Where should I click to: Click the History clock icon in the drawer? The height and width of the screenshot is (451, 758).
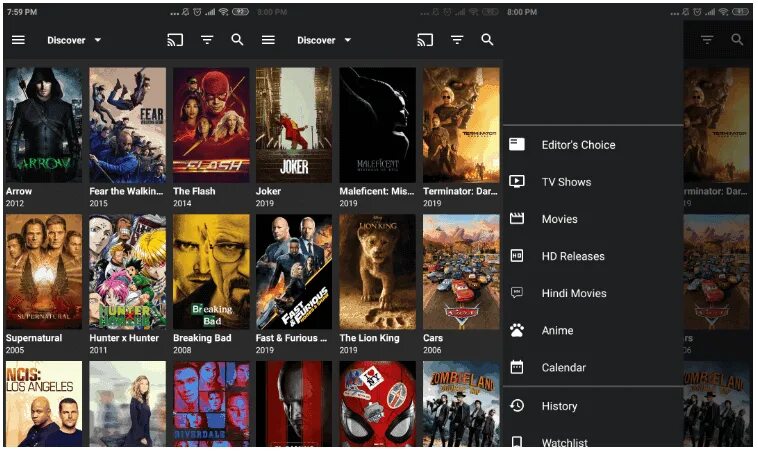(x=517, y=405)
